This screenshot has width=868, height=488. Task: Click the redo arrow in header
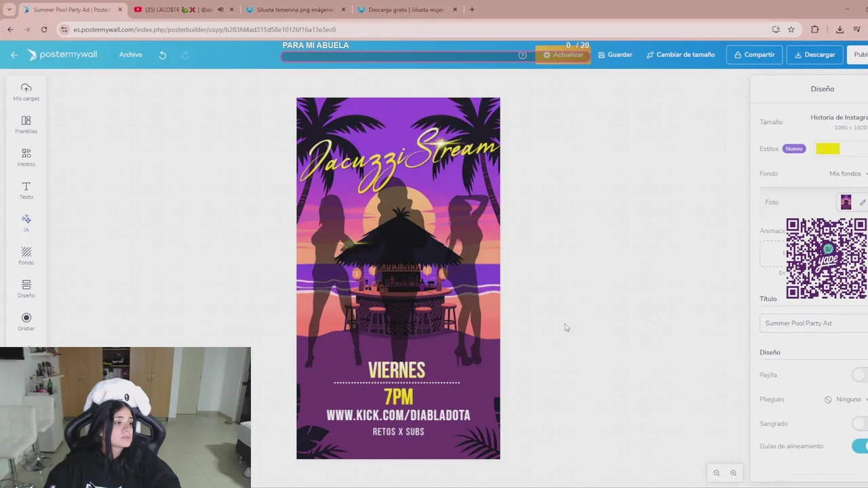184,55
